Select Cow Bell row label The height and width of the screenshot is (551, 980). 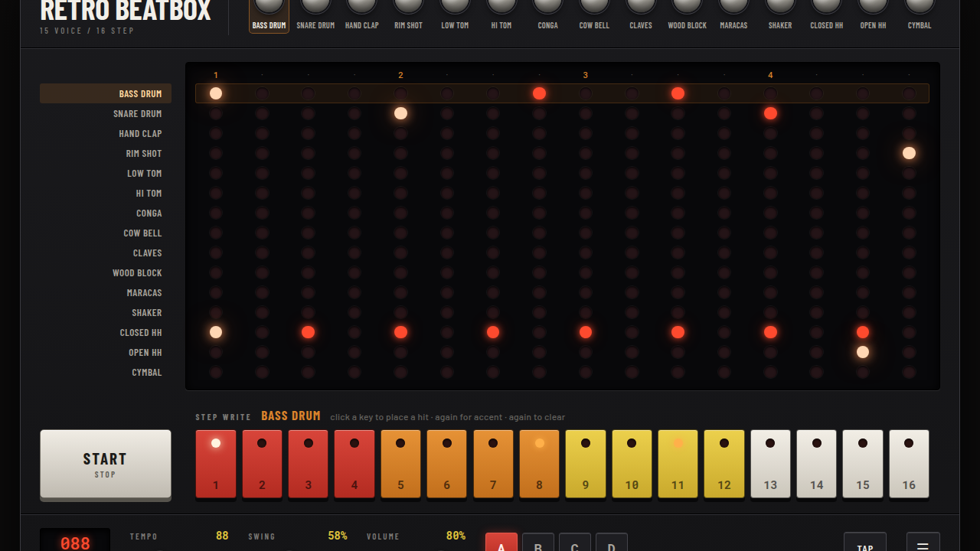pyautogui.click(x=106, y=233)
